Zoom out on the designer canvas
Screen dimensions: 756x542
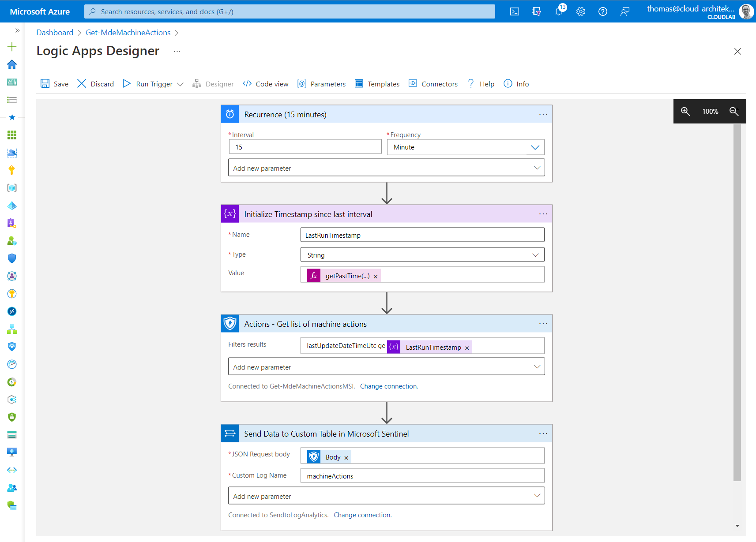[734, 111]
